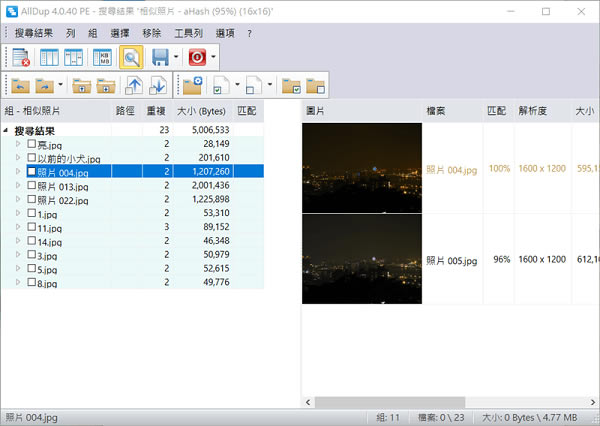Image resolution: width=600 pixels, height=426 pixels.
Task: Open the dropdown arrow beside the save icon
Action: pyautogui.click(x=177, y=58)
